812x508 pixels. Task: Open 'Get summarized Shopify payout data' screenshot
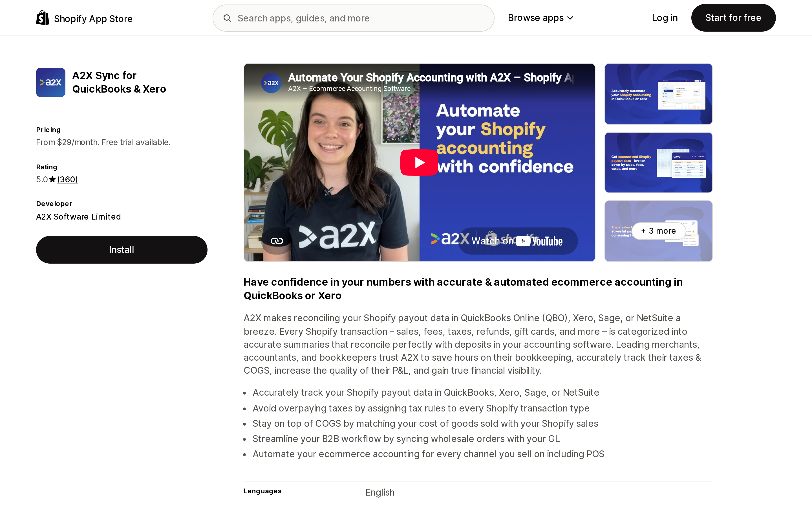[658, 163]
